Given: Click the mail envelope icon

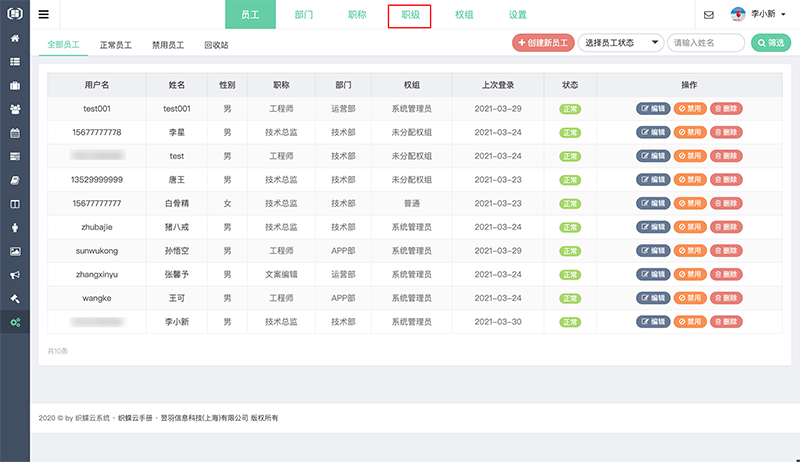Looking at the screenshot, I should point(709,15).
